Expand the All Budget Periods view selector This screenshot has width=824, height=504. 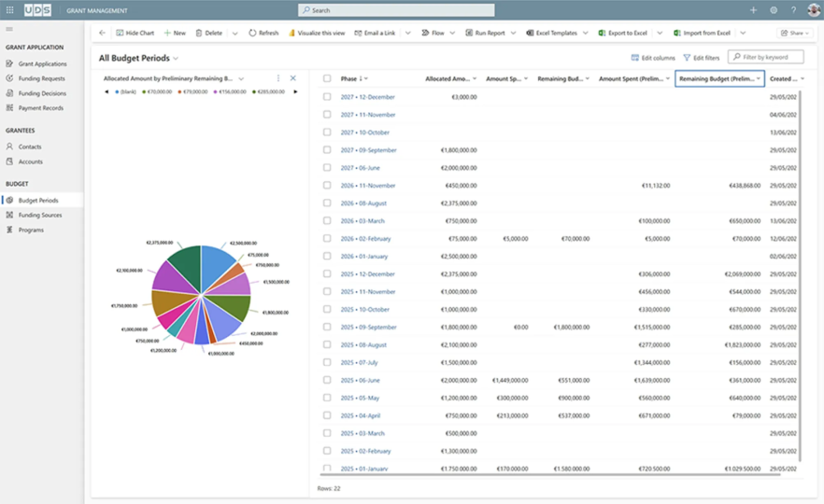(x=176, y=58)
